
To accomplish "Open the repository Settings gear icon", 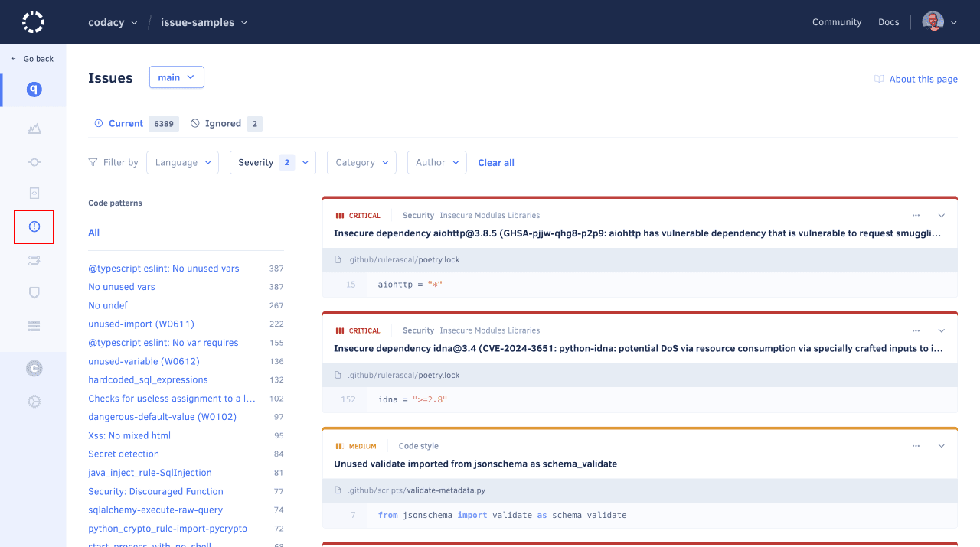I will (34, 401).
